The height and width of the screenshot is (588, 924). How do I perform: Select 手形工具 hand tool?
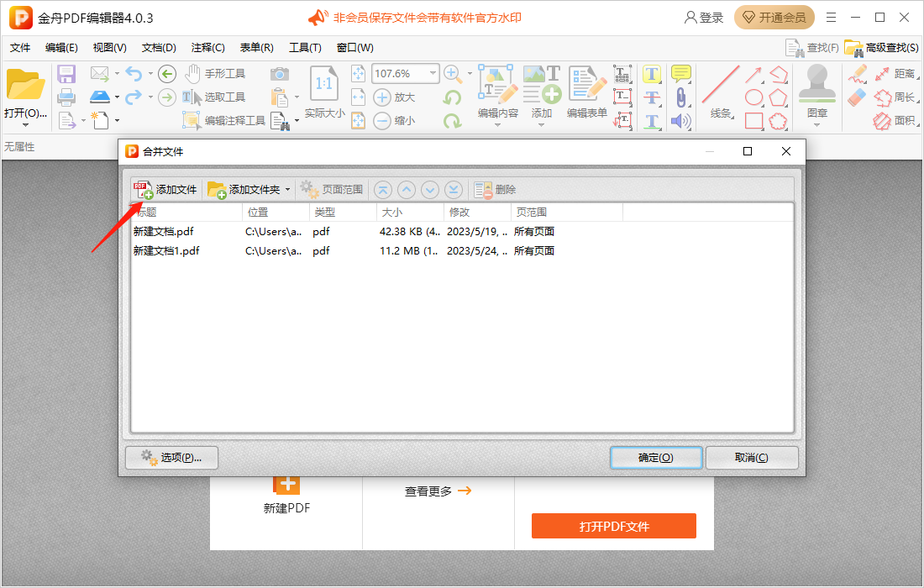pos(215,74)
